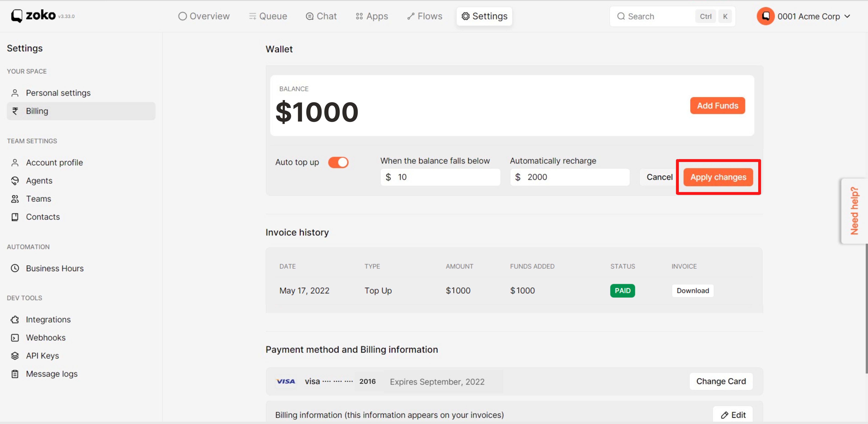Click the Account profile person icon

tap(15, 162)
